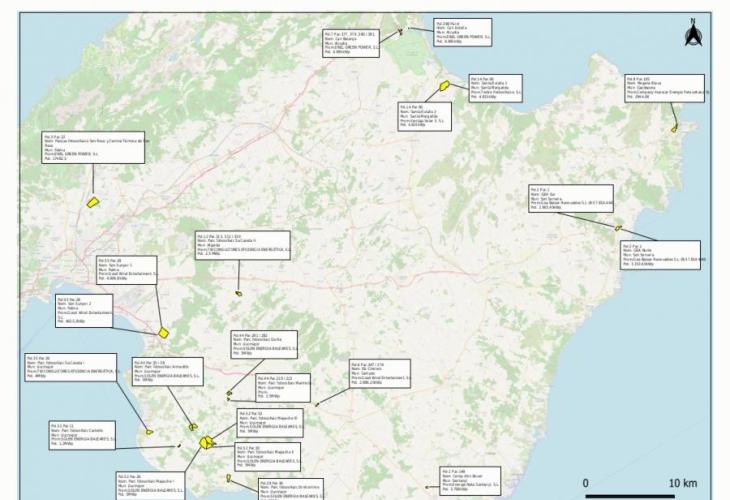Select the yellow Regana Blava plot polygon
This screenshot has height=500, width=730.
(675, 127)
